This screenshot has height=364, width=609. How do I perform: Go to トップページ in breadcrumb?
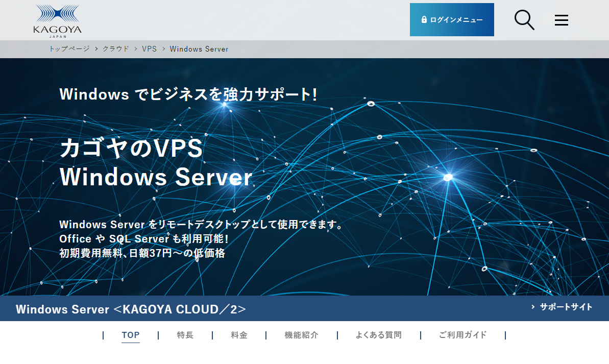pos(69,49)
